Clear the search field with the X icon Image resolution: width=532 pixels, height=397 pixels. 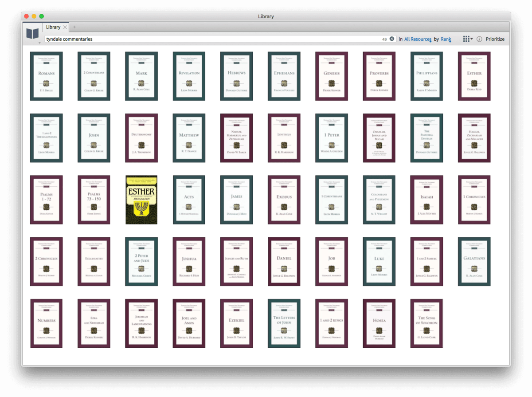392,39
